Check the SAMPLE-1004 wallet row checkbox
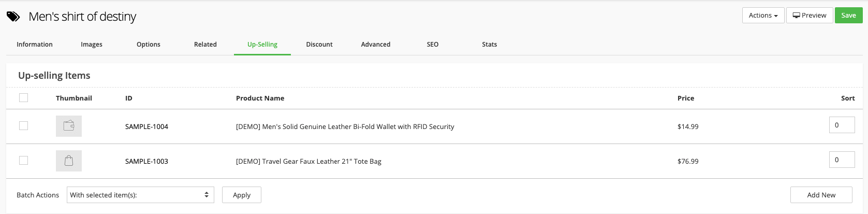The width and height of the screenshot is (868, 214). (x=23, y=125)
